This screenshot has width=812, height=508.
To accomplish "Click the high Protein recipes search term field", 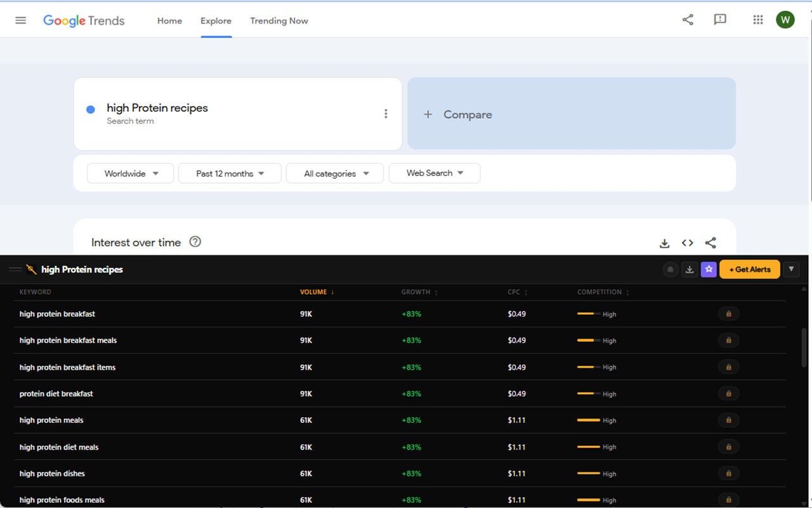I will tap(238, 114).
